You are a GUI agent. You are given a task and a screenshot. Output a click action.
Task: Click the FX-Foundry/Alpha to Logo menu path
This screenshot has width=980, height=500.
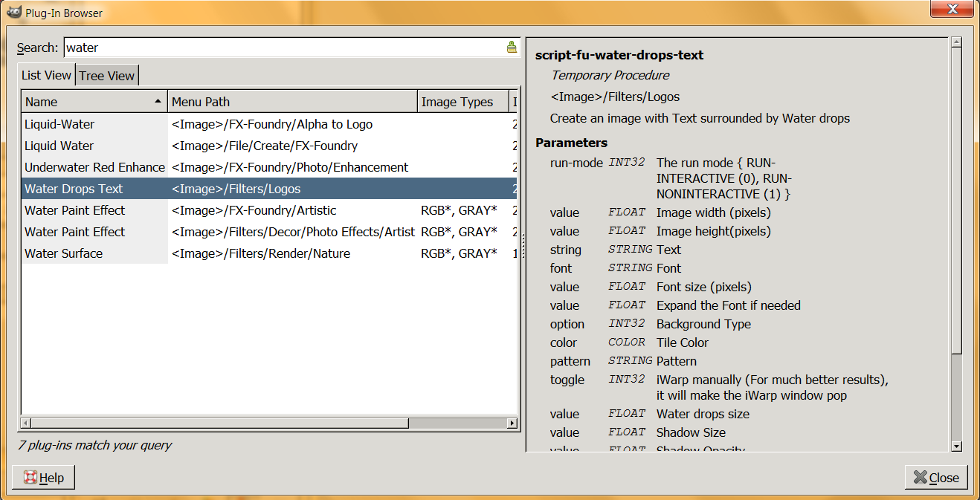pyautogui.click(x=272, y=124)
